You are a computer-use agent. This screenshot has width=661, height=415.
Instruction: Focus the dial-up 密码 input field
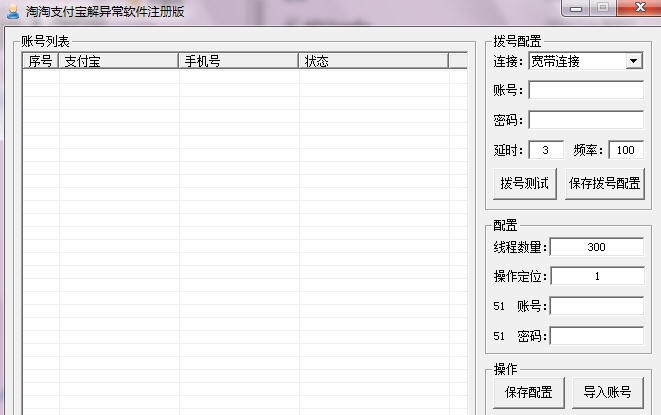click(586, 120)
